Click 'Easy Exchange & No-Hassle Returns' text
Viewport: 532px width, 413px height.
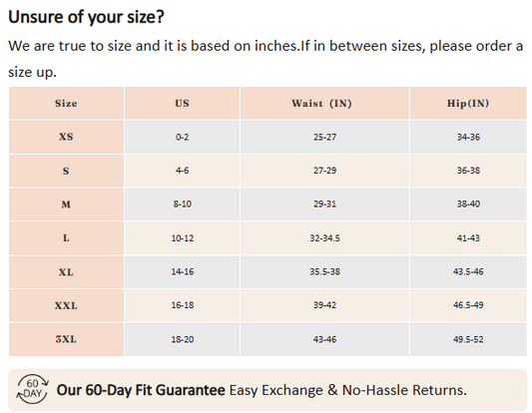[x=348, y=390]
